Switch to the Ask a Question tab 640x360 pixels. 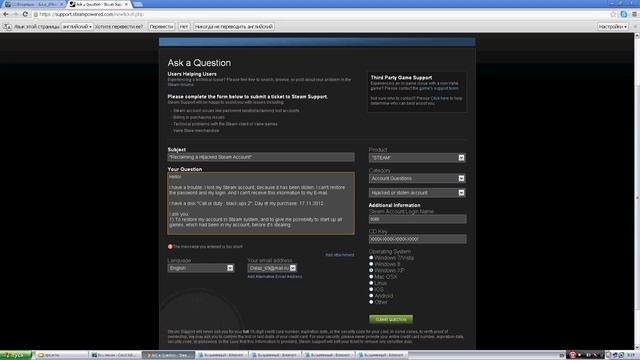(100, 4)
